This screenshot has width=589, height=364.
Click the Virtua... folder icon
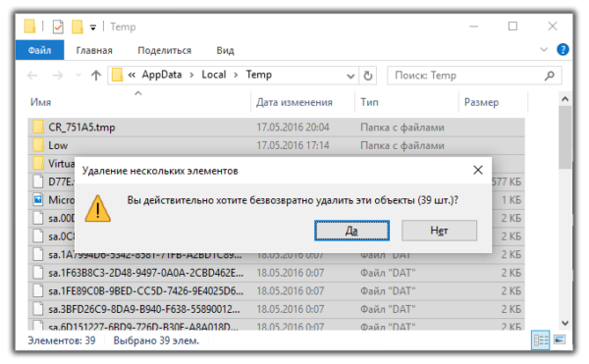point(38,163)
